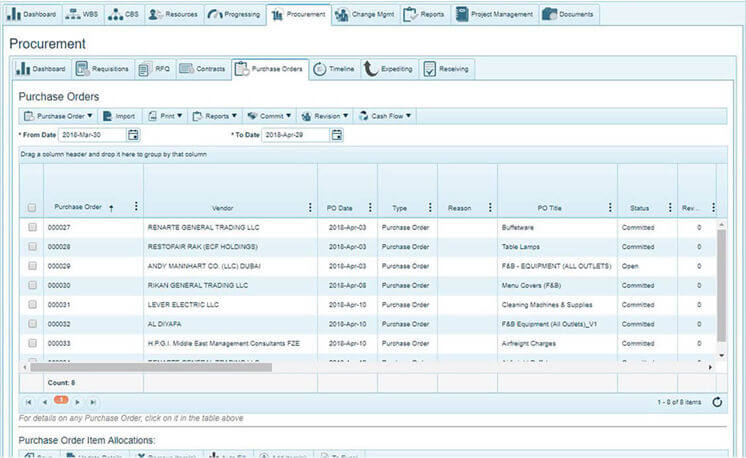Open the Expediting sub-tab
Image resolution: width=746 pixels, height=458 pixels.
coord(388,69)
